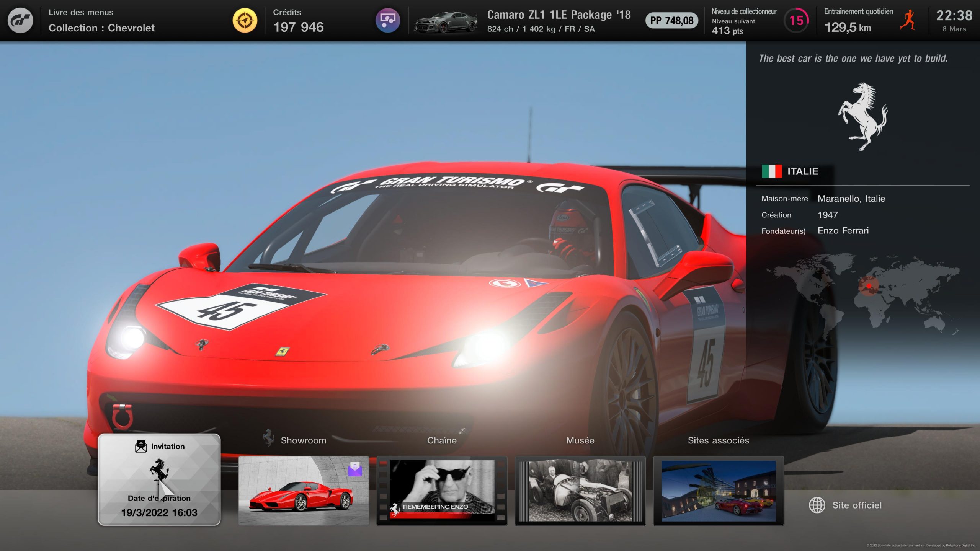Open the Ferrari Invitation card
The image size is (980, 551).
(x=159, y=479)
